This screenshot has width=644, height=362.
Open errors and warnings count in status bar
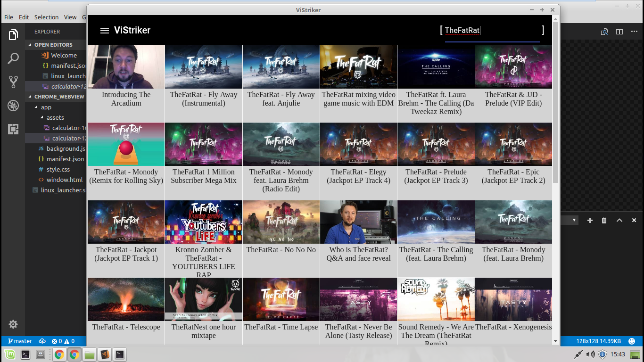63,341
